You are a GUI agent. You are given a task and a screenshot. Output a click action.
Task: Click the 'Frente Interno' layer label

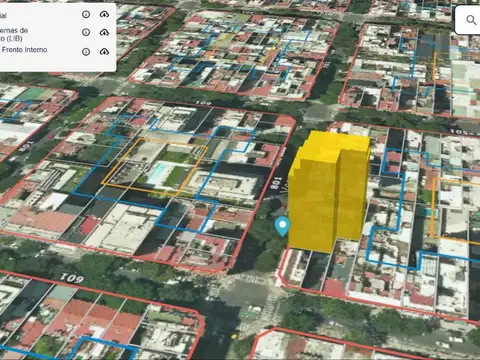click(x=24, y=50)
